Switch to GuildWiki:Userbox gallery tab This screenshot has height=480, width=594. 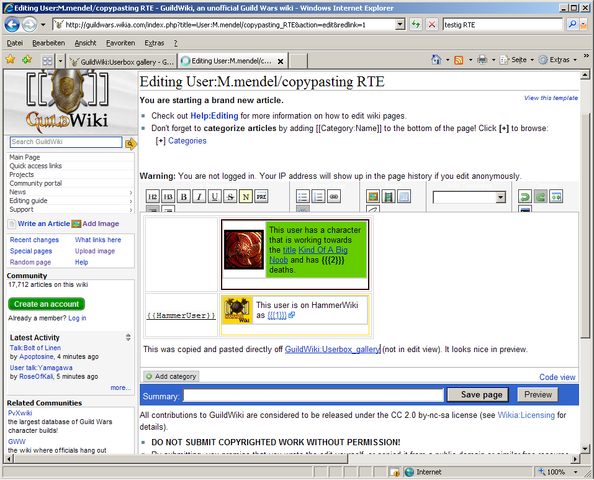click(x=121, y=61)
